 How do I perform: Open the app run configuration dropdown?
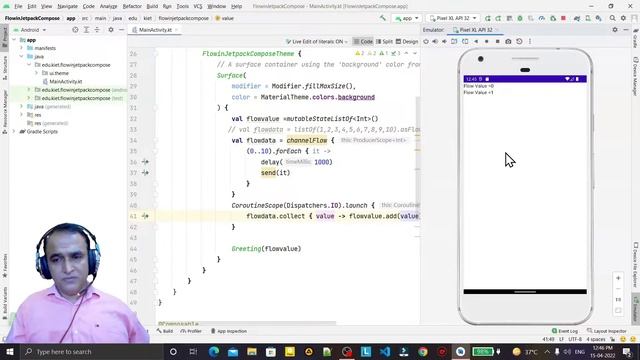tap(407, 18)
